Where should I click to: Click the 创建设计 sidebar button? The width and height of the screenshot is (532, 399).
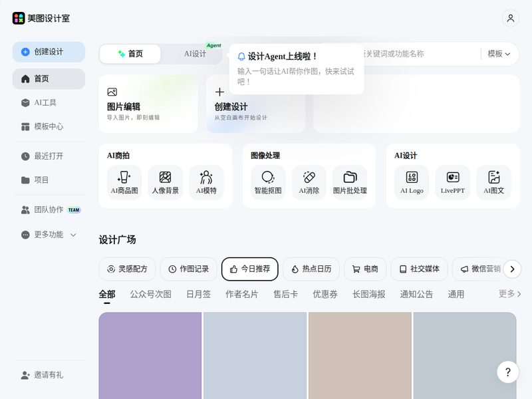tap(49, 52)
